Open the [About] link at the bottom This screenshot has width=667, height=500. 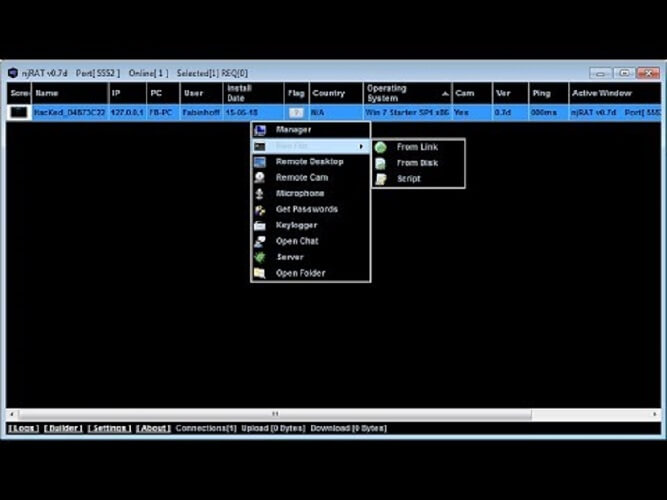(153, 428)
